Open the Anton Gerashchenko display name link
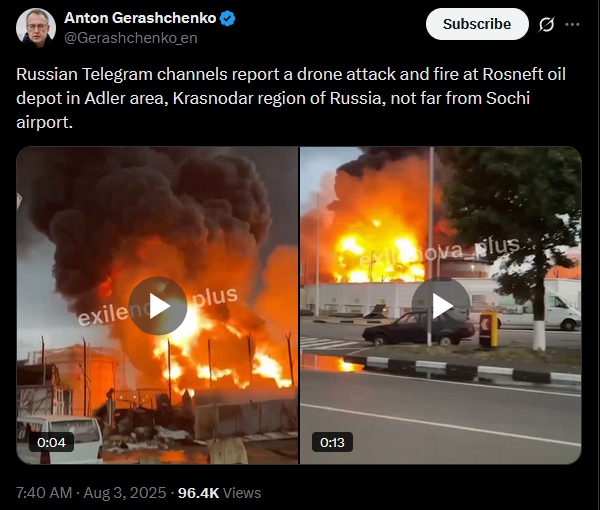 [x=140, y=18]
